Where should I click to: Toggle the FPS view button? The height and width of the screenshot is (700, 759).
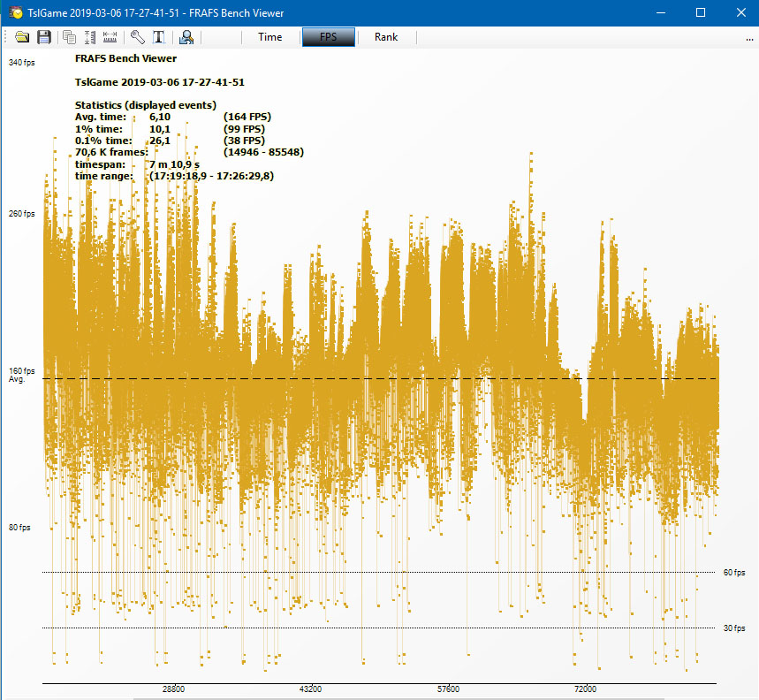coord(329,37)
